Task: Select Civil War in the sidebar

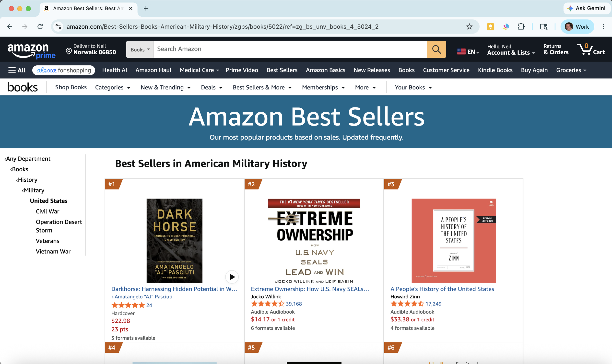Action: coord(47,211)
